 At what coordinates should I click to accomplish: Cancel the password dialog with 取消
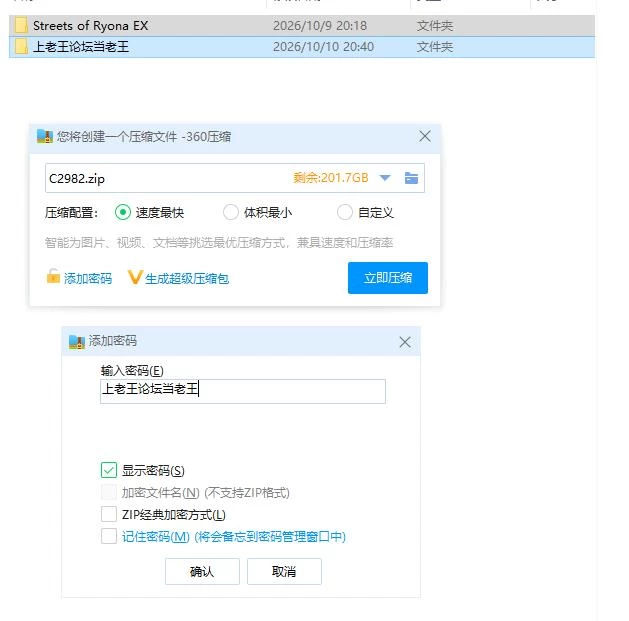pyautogui.click(x=284, y=571)
